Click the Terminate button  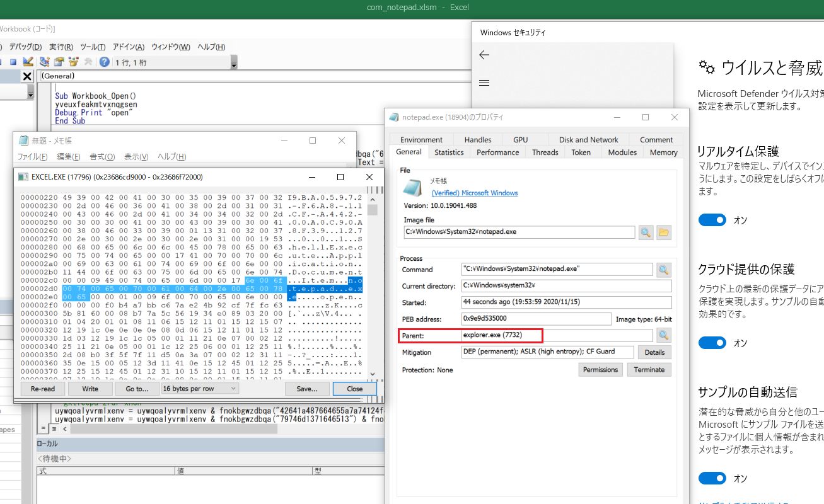pos(649,370)
